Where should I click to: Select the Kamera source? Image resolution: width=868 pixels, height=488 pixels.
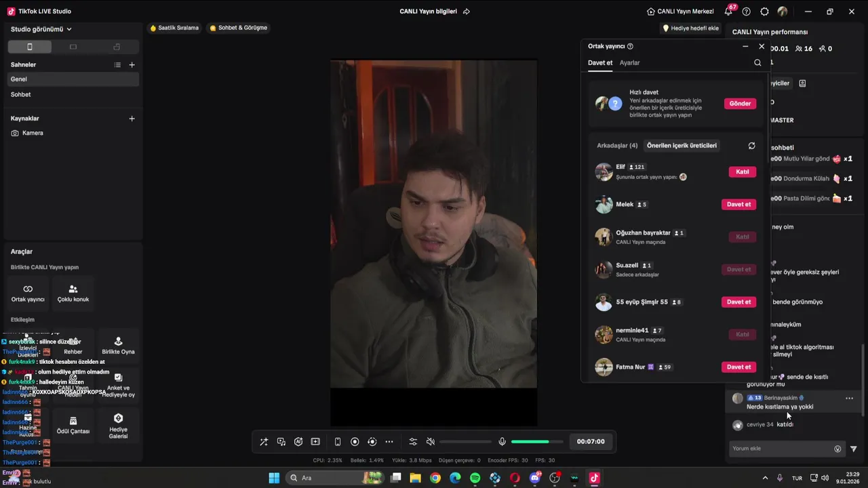[72, 133]
